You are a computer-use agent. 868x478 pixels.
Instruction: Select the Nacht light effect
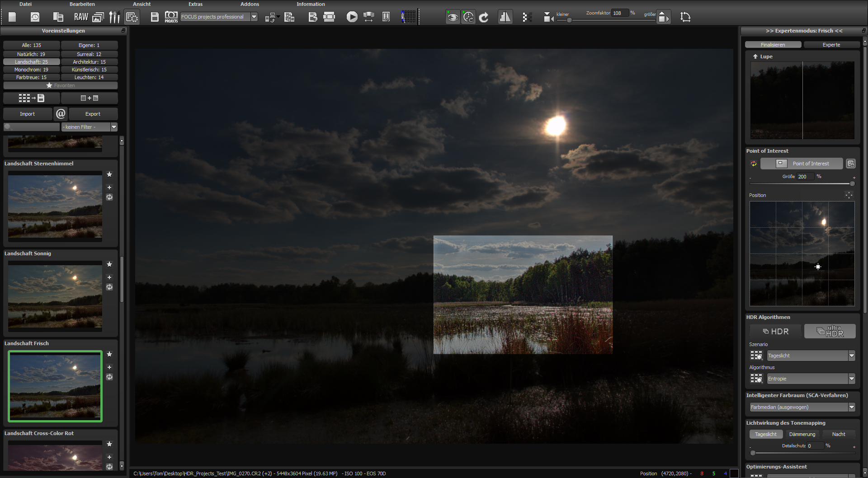point(839,434)
